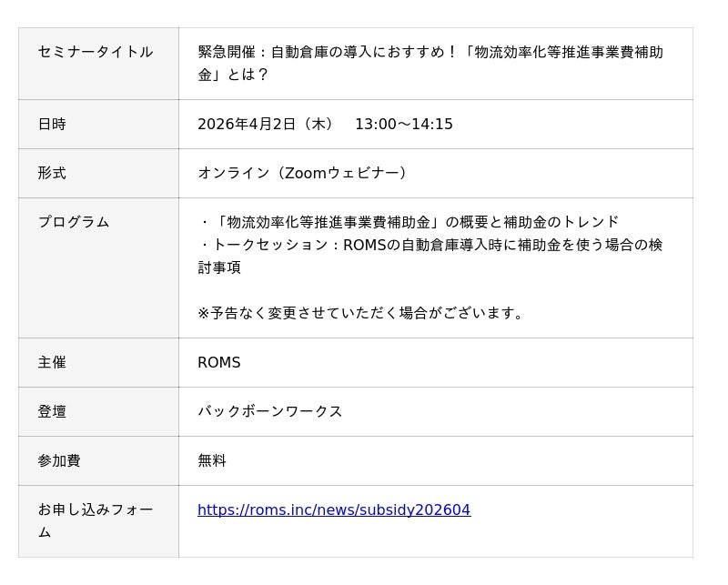Click the 参加費 row label
The height and width of the screenshot is (585, 728).
[59, 460]
